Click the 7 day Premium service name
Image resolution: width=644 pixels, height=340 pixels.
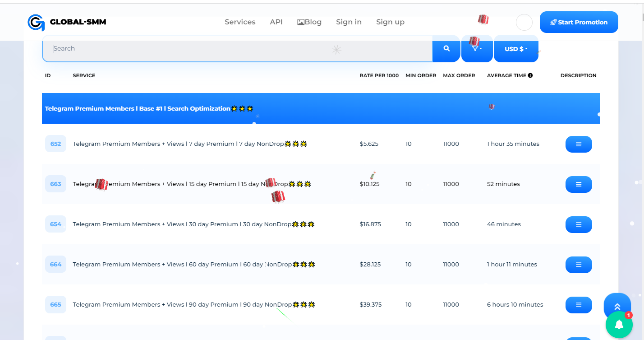(x=190, y=144)
